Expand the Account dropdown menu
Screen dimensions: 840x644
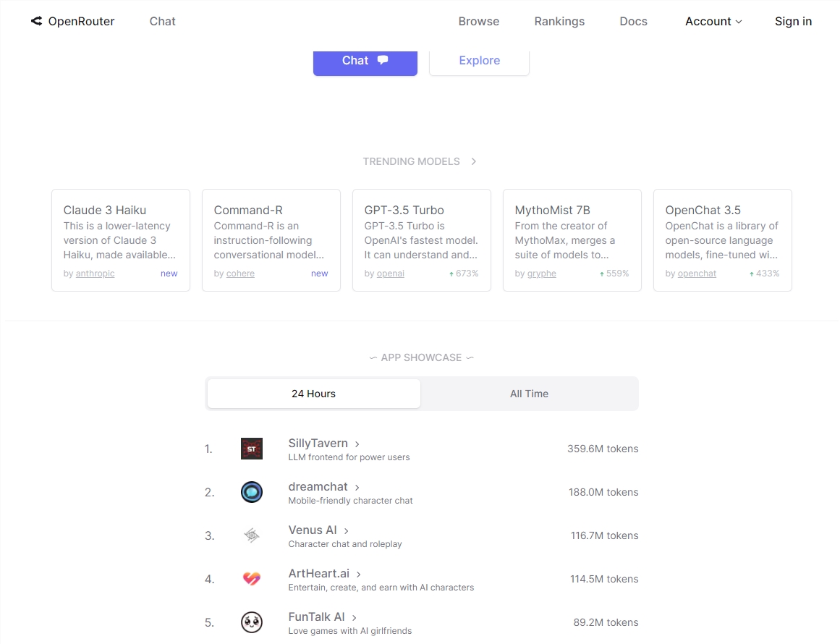(713, 22)
